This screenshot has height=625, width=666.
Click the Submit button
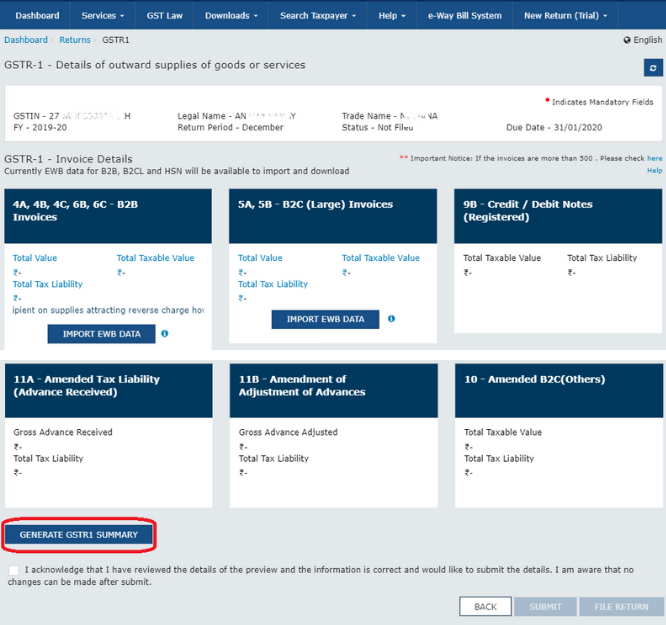[x=545, y=607]
